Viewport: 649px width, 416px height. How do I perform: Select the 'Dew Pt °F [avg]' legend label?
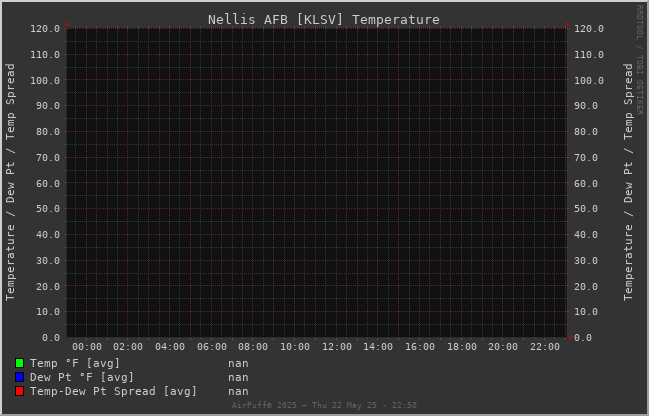[82, 378]
